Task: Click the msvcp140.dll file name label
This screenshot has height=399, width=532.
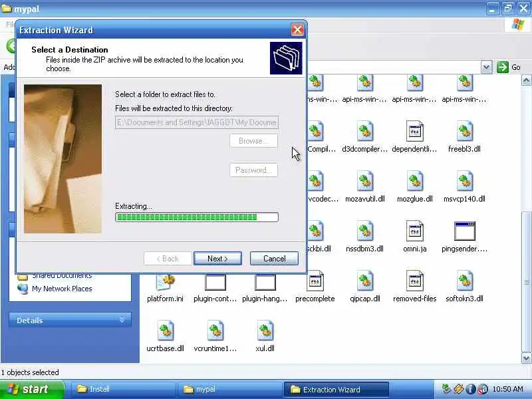Action: click(x=464, y=199)
